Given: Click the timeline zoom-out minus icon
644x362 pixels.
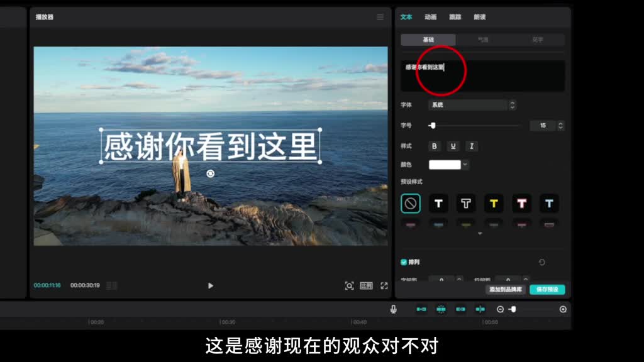Looking at the screenshot, I should pyautogui.click(x=500, y=309).
